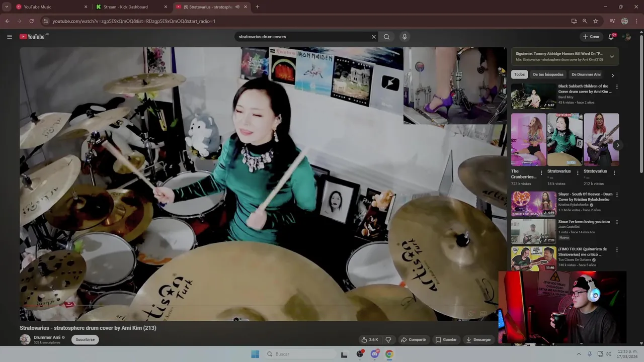Dislike the video with thumbs down
This screenshot has height=362, width=644.
(388, 340)
